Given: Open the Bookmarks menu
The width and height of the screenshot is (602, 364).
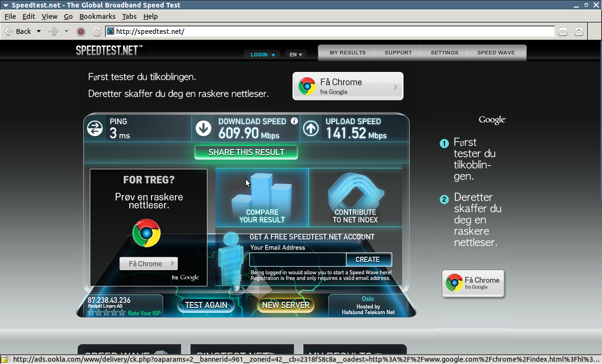Looking at the screenshot, I should pyautogui.click(x=97, y=16).
